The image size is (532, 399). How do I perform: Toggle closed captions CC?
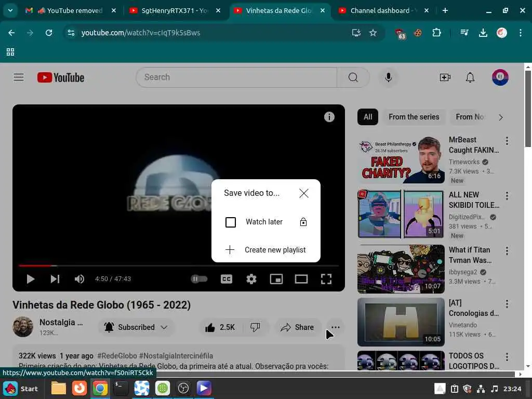[x=227, y=279]
